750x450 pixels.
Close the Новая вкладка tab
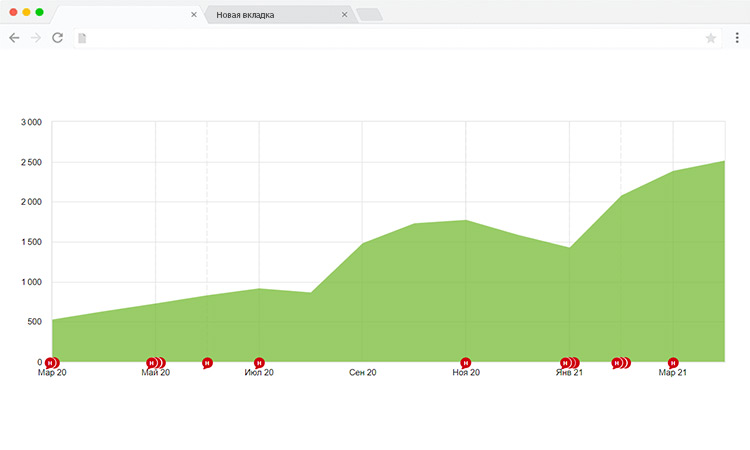click(x=345, y=15)
